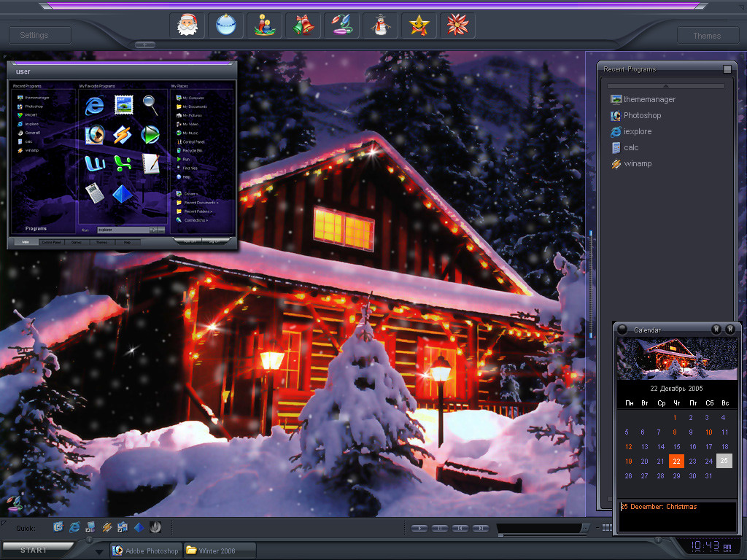This screenshot has width=747, height=560.
Task: Click the player seek slider handle
Action: tap(500, 536)
